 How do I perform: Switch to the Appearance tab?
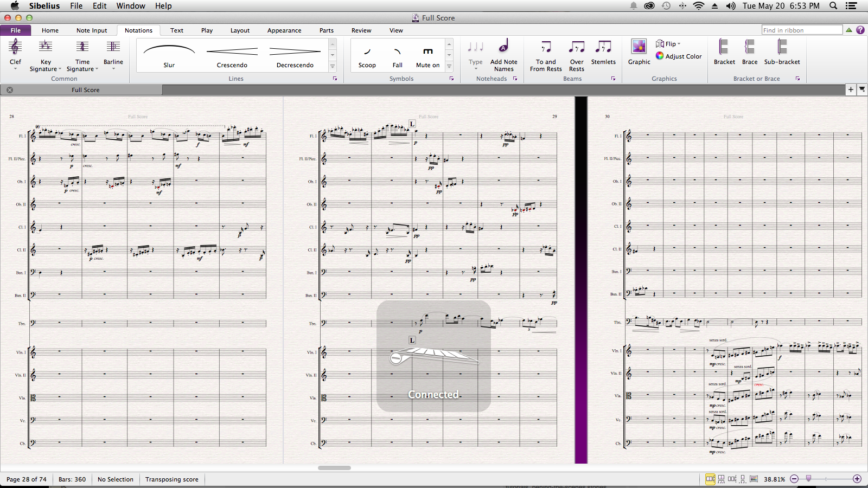[x=284, y=30]
